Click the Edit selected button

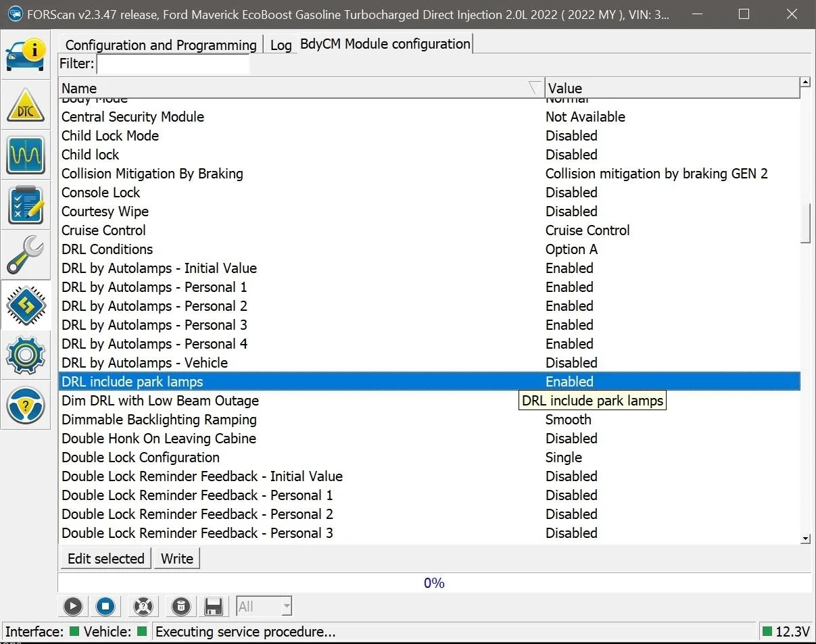click(105, 559)
